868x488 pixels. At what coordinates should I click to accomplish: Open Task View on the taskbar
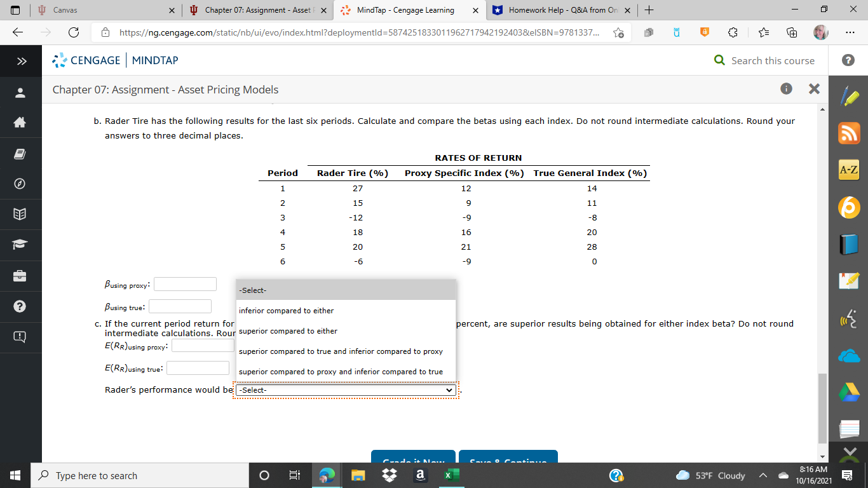[x=294, y=475]
